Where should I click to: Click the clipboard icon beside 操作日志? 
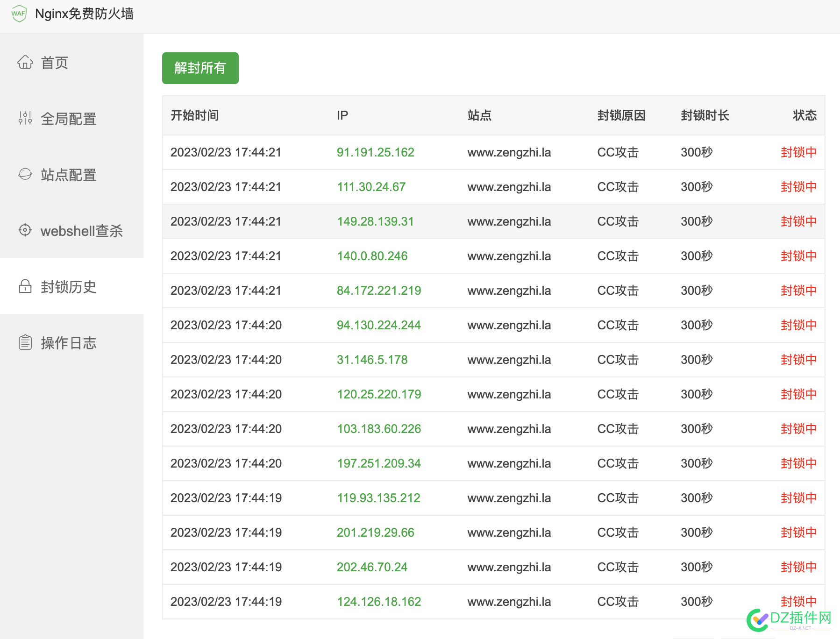pyautogui.click(x=25, y=342)
